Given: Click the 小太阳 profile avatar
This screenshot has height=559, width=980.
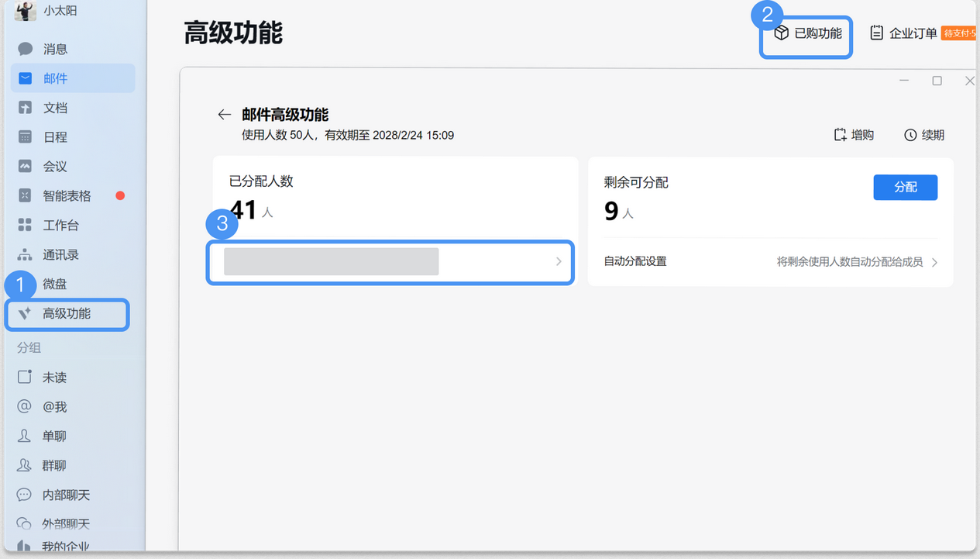Looking at the screenshot, I should tap(25, 12).
